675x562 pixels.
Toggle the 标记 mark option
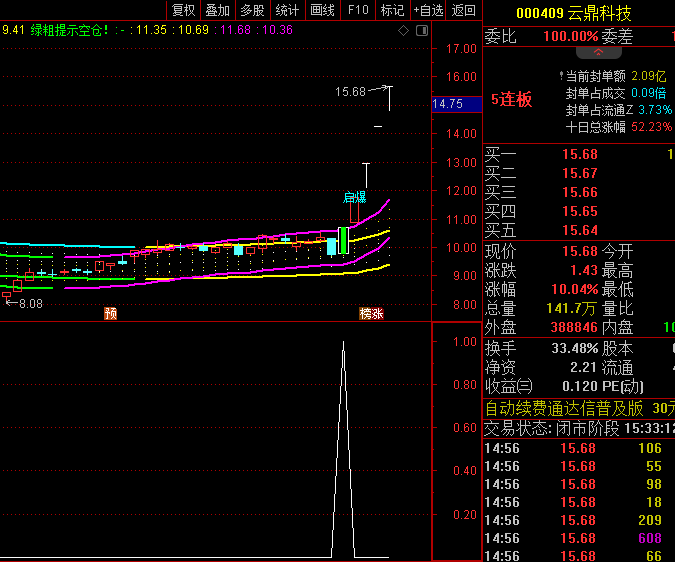coord(392,10)
